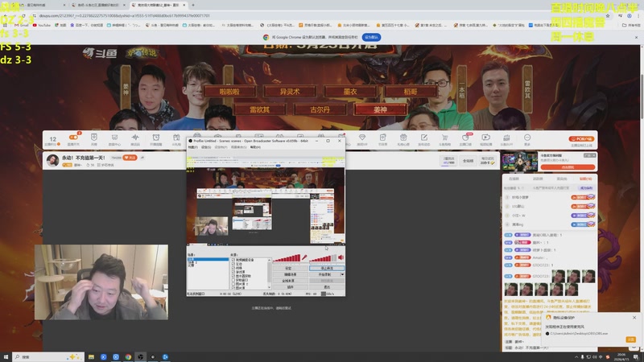Click the bar chart icon in Douyu toolbar
Image resolution: width=644 pixels, height=362 pixels.
[x=506, y=137]
